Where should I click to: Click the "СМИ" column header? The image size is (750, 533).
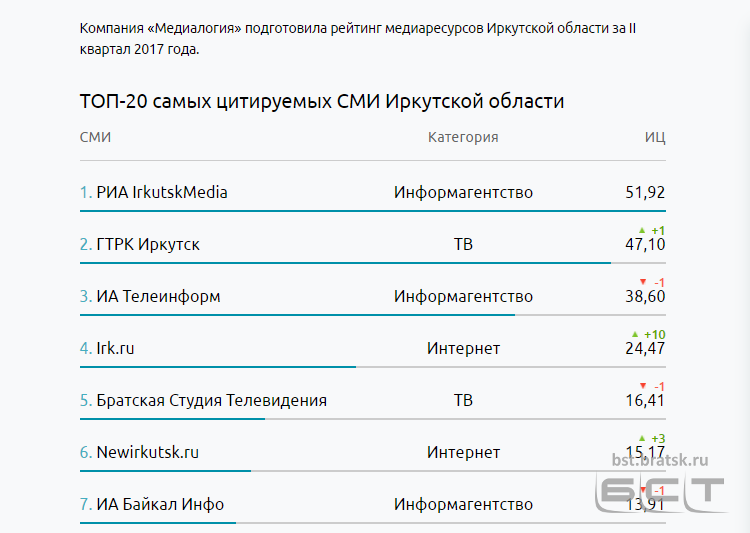point(95,137)
